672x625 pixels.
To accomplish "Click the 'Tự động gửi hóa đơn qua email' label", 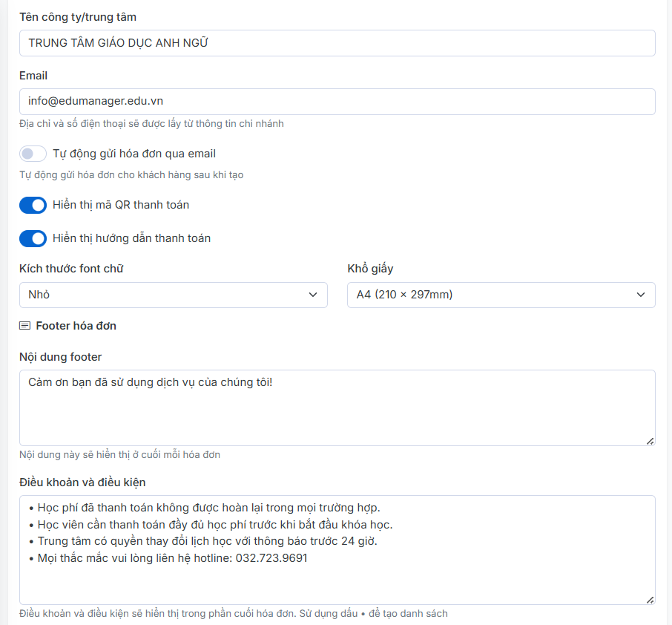I will [x=134, y=154].
